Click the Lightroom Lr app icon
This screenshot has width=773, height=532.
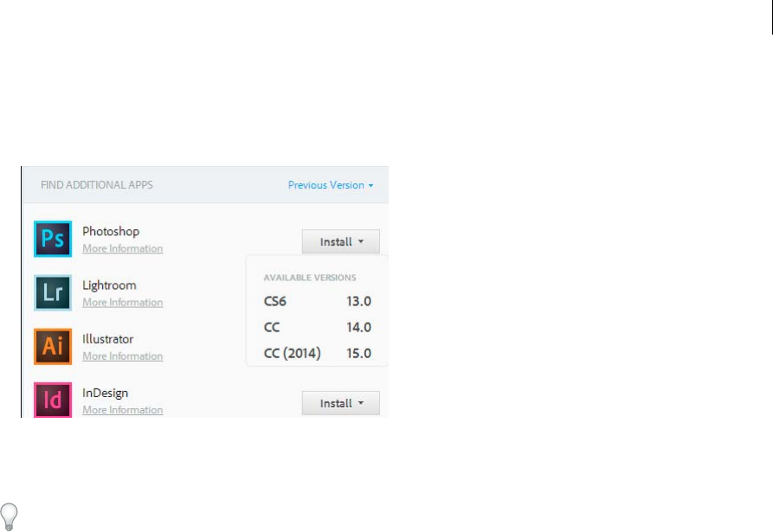(53, 292)
